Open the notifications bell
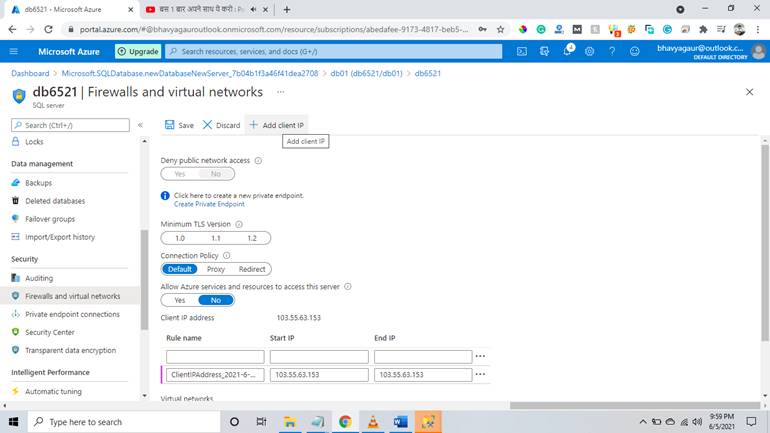The width and height of the screenshot is (770, 433). (567, 51)
